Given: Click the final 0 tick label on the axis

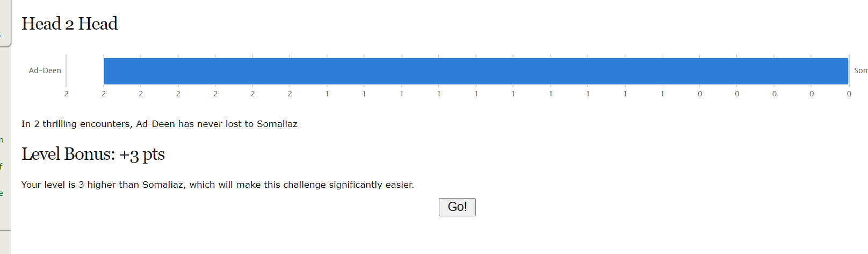Looking at the screenshot, I should (849, 94).
